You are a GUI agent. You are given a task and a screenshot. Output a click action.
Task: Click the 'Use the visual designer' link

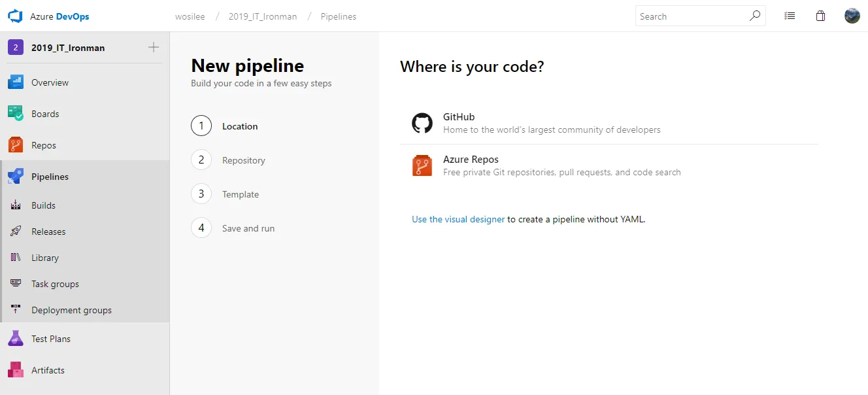(458, 220)
